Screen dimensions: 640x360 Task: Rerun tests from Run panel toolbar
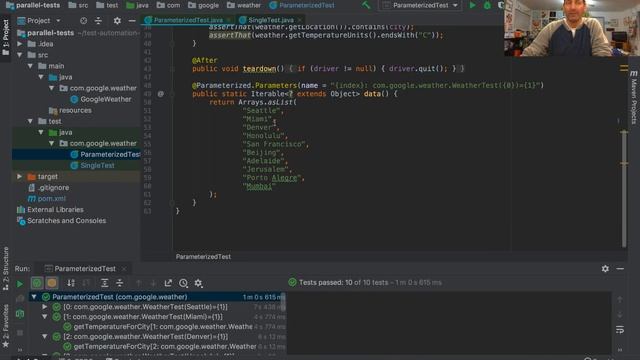pyautogui.click(x=19, y=283)
